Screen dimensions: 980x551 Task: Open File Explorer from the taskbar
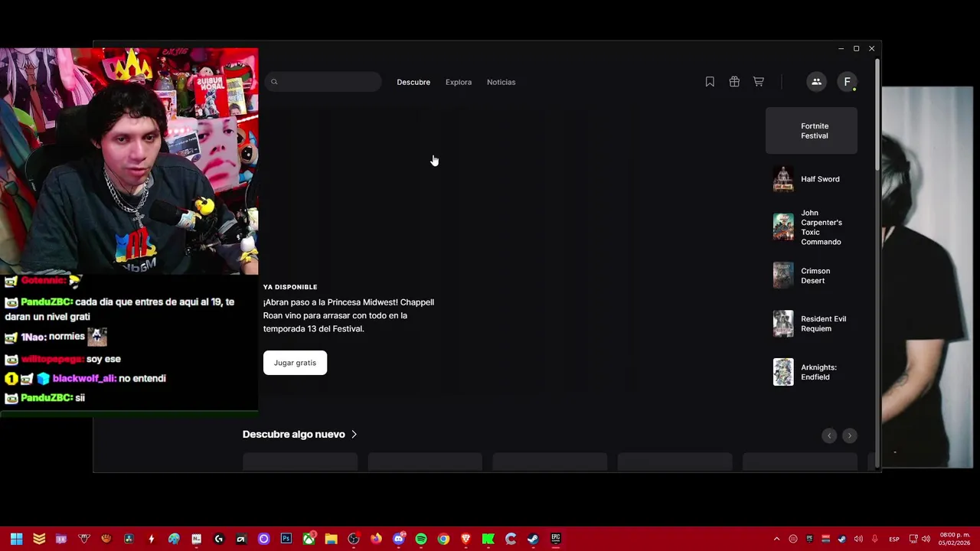(331, 539)
